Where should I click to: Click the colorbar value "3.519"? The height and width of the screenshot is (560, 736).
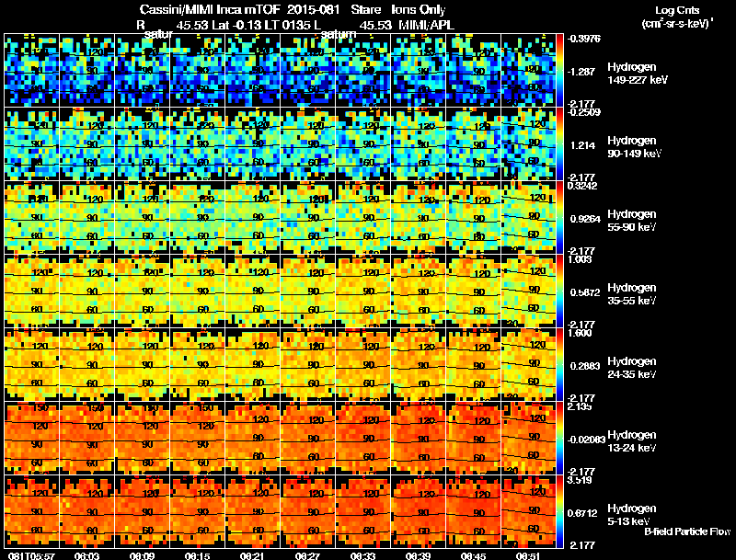pyautogui.click(x=580, y=480)
